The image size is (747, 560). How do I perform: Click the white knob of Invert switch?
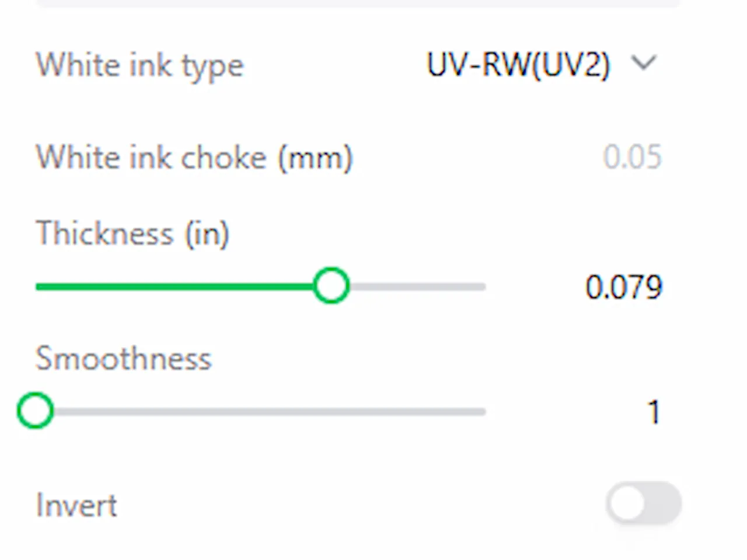[x=627, y=503]
